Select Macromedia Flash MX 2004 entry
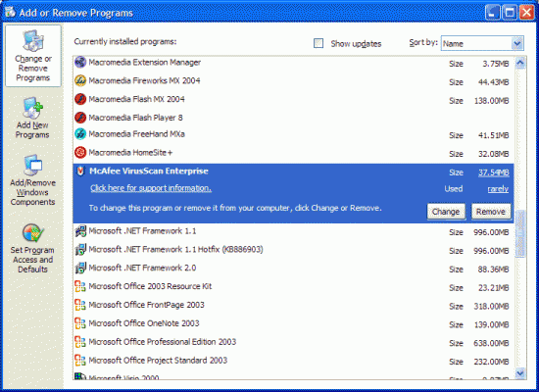Viewport: 539px width, 392px height. (x=294, y=100)
